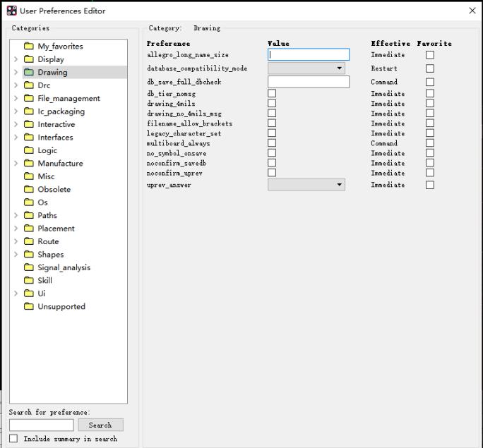Enable the db_tier_nomsg value checkbox
Viewport: 483px width, 448px height.
click(x=272, y=94)
